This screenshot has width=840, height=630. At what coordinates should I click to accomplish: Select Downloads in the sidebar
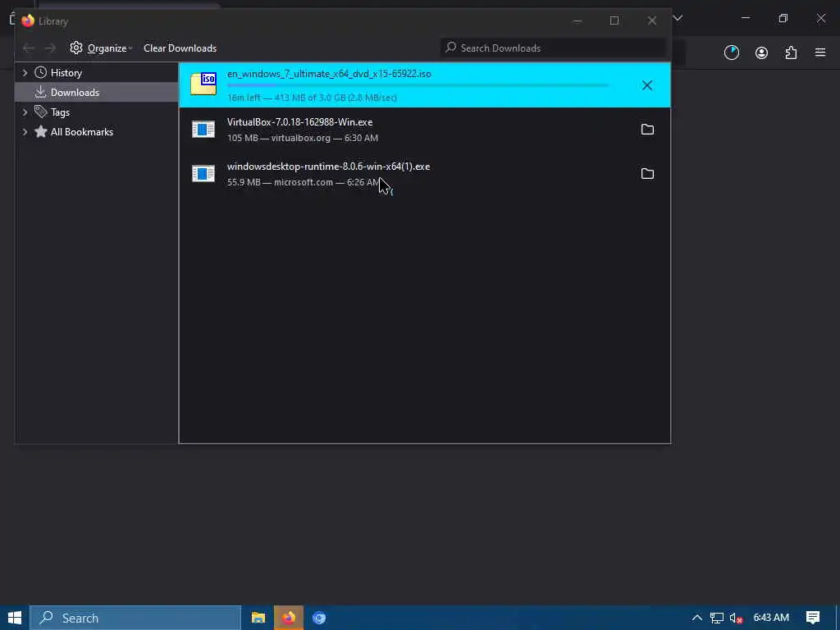coord(97,92)
